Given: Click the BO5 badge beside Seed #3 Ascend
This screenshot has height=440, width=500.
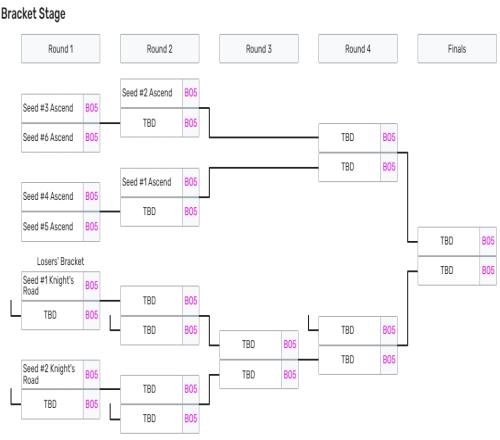Looking at the screenshot, I should click(92, 108).
